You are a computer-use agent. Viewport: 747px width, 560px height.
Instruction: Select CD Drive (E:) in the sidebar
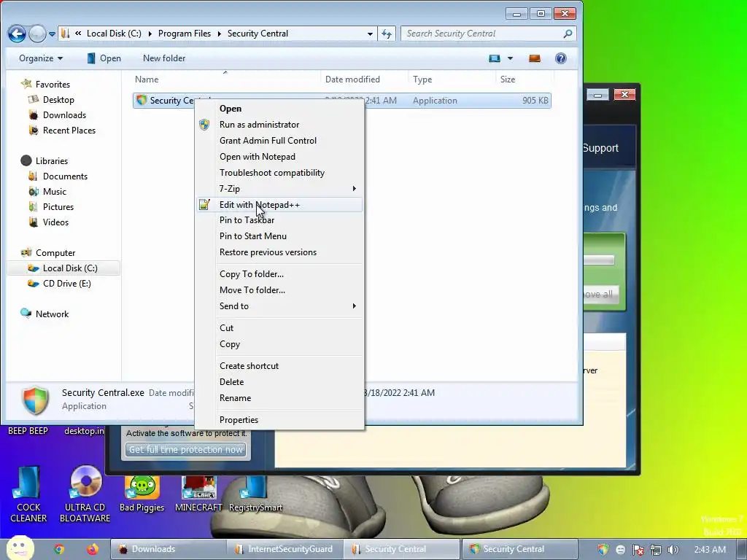[60, 284]
